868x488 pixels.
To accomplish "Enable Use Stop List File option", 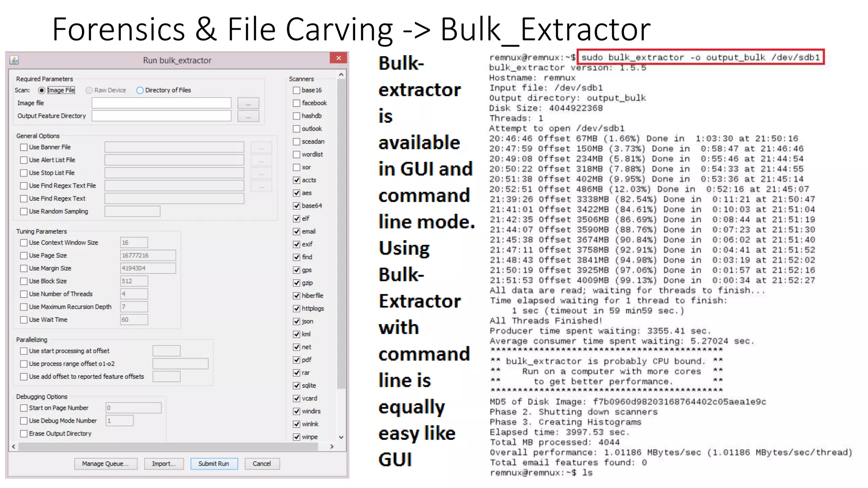I will (x=24, y=173).
